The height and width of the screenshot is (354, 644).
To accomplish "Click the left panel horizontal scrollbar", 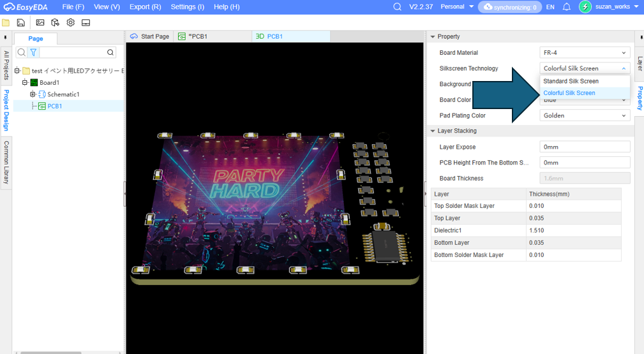I will click(51, 352).
